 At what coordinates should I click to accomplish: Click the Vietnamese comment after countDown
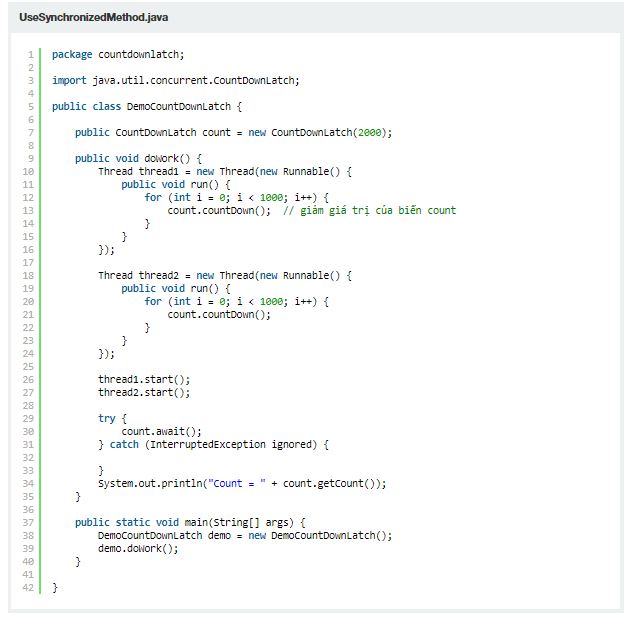point(369,210)
